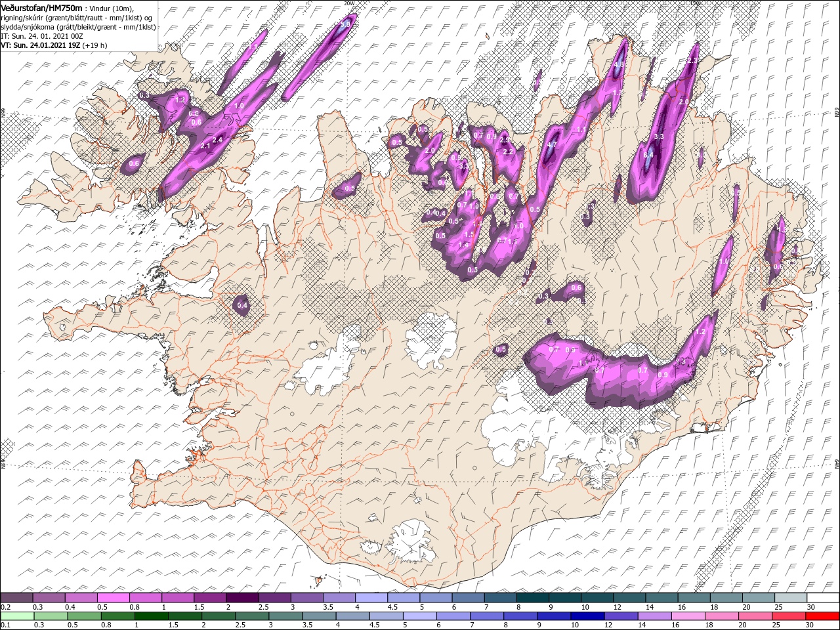
Task: Click the purple legend swatch between 0.3 and 0.4
Action: point(49,598)
